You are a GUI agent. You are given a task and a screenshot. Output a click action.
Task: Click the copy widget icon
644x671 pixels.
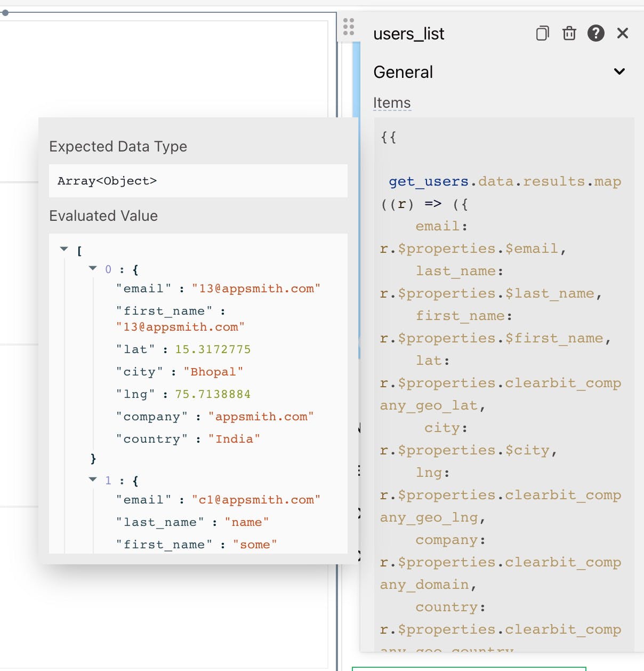542,34
